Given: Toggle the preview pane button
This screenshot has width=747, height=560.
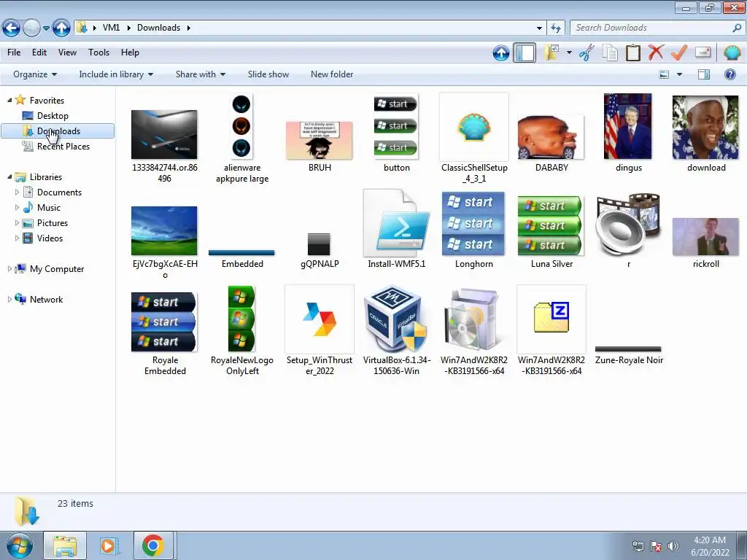Looking at the screenshot, I should [704, 74].
